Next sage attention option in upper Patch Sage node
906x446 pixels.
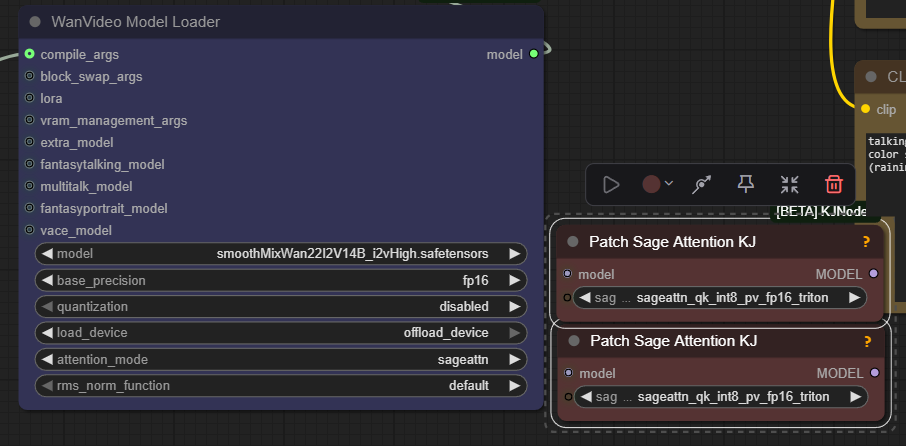[x=854, y=298]
